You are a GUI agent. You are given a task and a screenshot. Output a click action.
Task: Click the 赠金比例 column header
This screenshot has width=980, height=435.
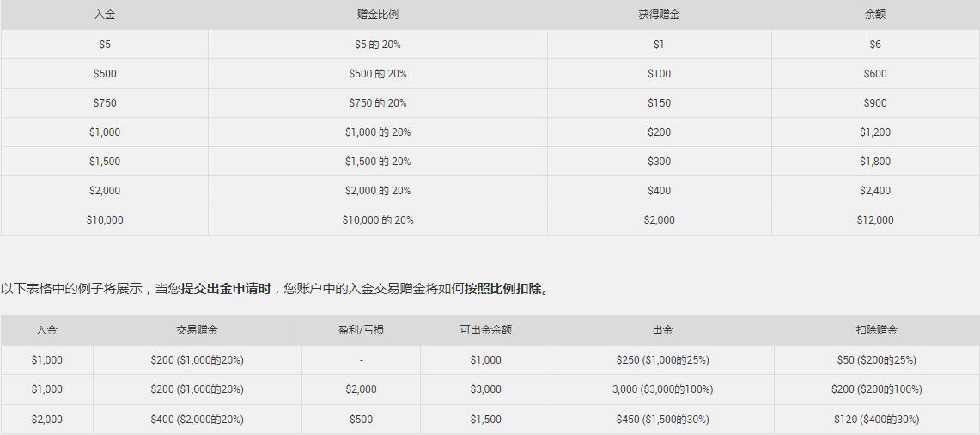coord(377,15)
